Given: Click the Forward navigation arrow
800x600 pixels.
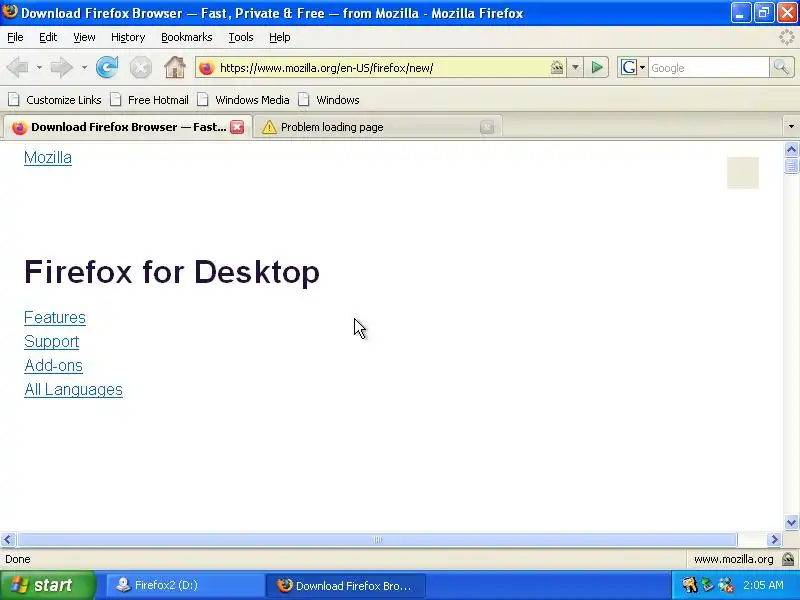Looking at the screenshot, I should [62, 67].
